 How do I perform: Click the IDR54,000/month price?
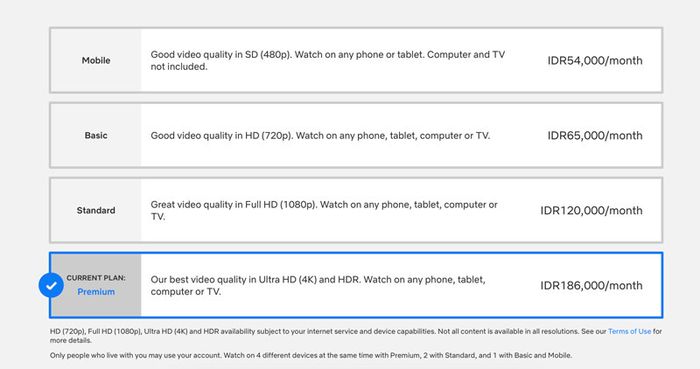595,61
